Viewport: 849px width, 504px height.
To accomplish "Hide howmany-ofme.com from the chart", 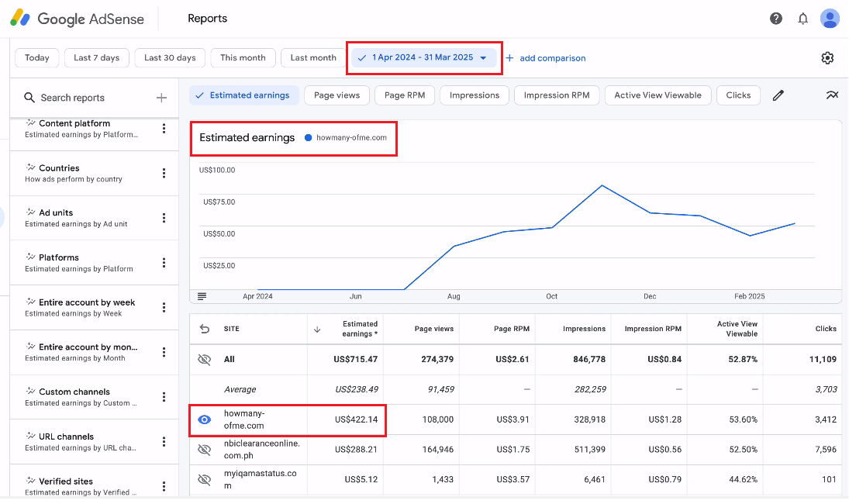I will pyautogui.click(x=204, y=419).
